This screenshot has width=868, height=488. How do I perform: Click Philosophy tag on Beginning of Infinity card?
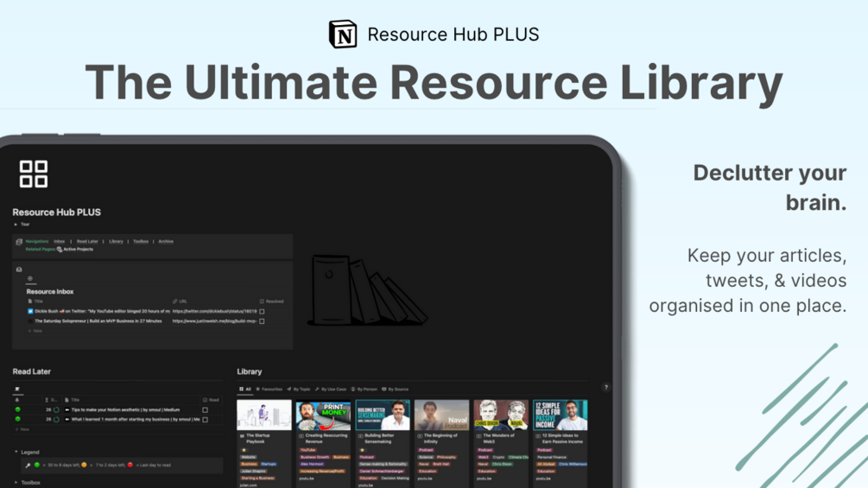pos(447,458)
